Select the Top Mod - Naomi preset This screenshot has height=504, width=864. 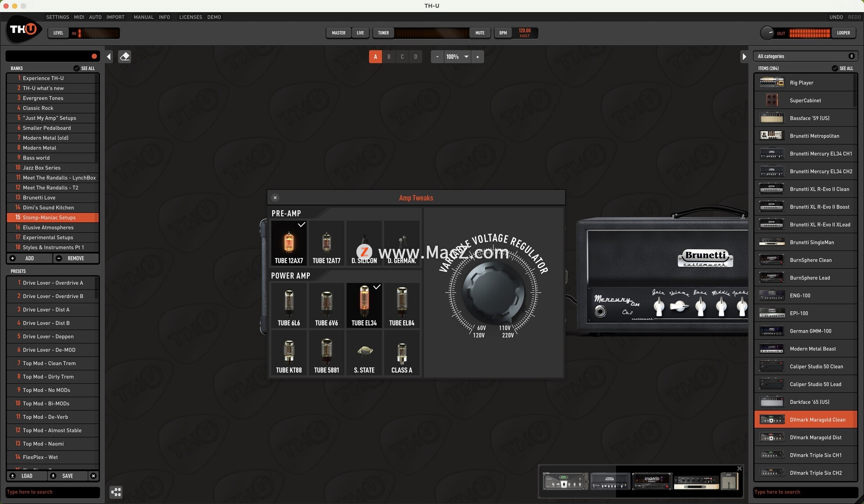pos(52,444)
